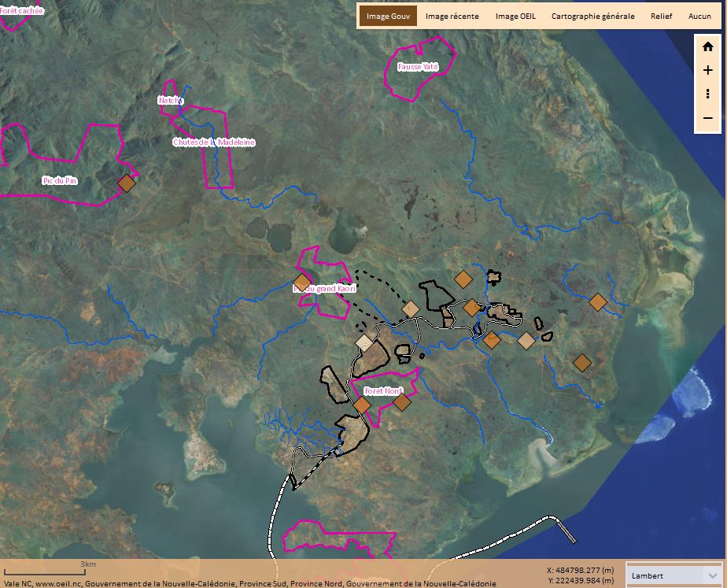727x588 pixels.
Task: Click diamond marker near Pic du Pin
Action: [x=127, y=183]
